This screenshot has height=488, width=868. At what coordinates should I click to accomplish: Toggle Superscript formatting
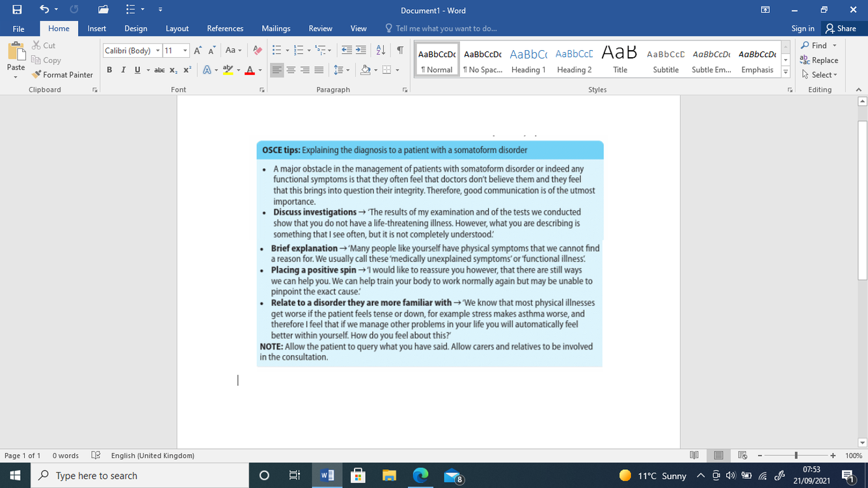(187, 70)
